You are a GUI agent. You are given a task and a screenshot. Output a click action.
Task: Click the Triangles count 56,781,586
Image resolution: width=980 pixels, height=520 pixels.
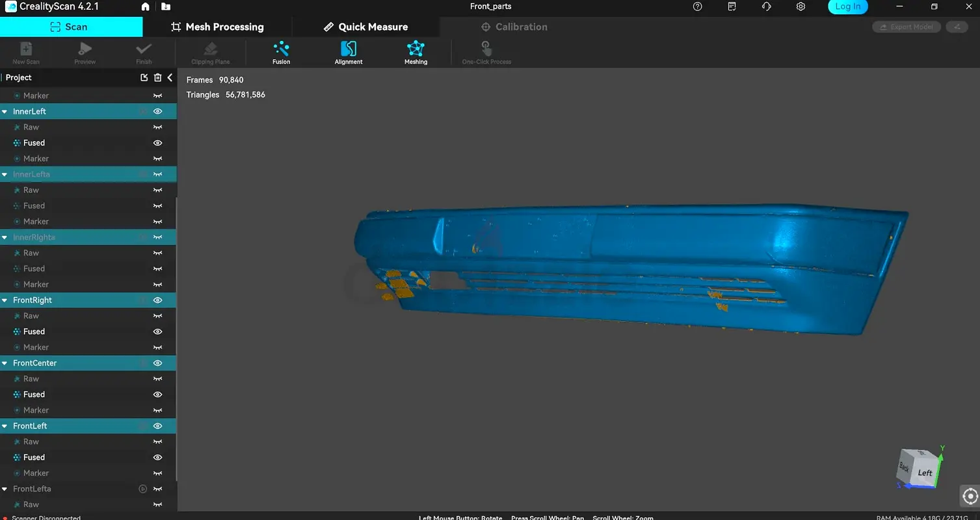[245, 95]
